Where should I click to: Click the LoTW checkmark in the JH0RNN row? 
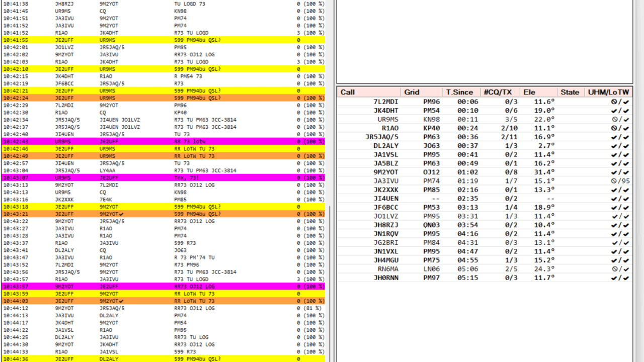[x=626, y=278]
